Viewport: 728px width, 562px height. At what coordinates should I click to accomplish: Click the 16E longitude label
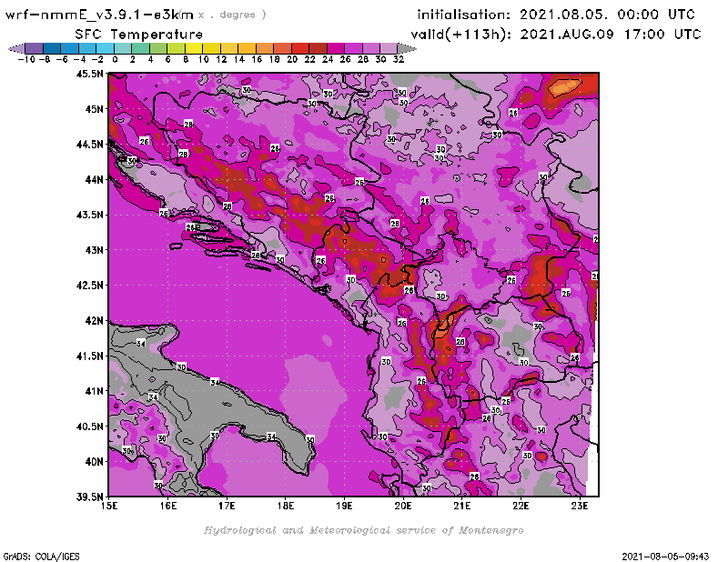168,506
